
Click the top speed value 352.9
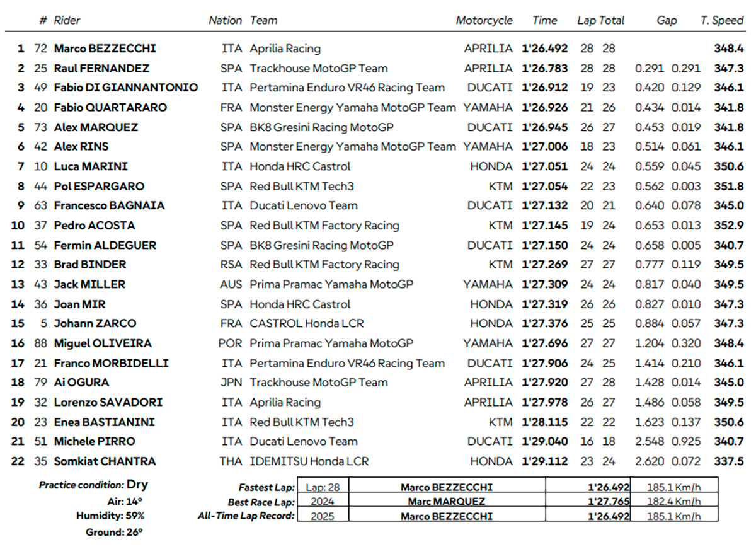728,225
